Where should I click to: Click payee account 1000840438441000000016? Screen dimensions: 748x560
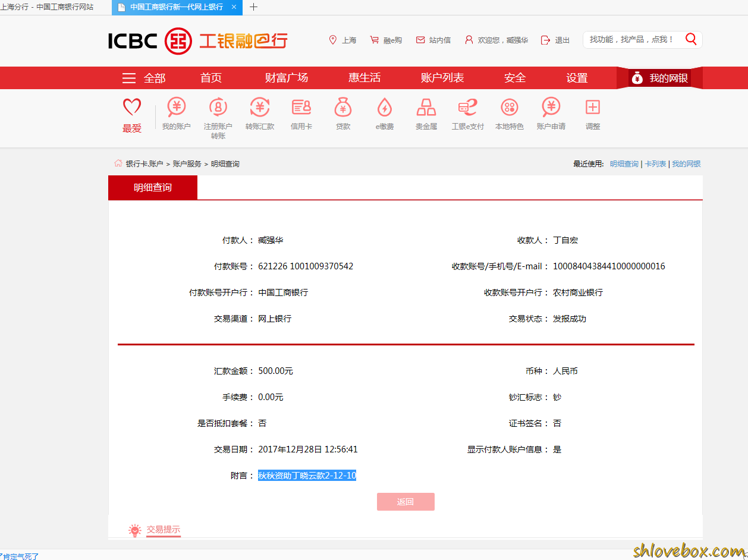tap(609, 266)
